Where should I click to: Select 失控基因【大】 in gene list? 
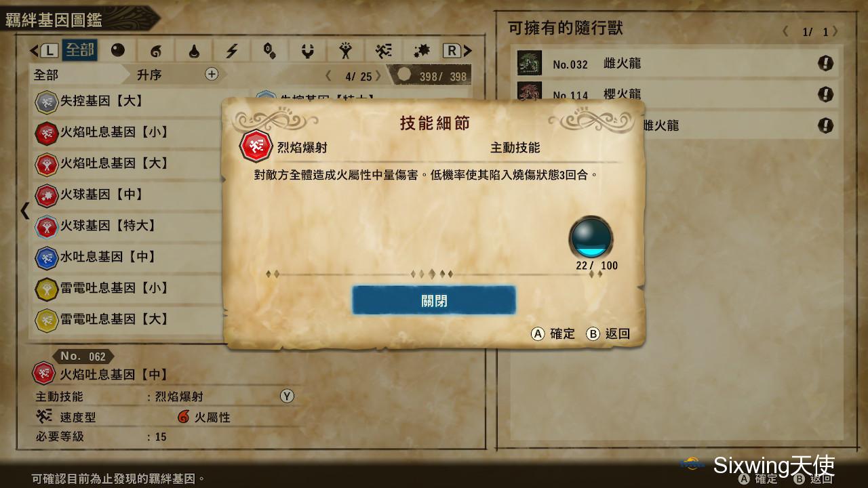coord(127,101)
